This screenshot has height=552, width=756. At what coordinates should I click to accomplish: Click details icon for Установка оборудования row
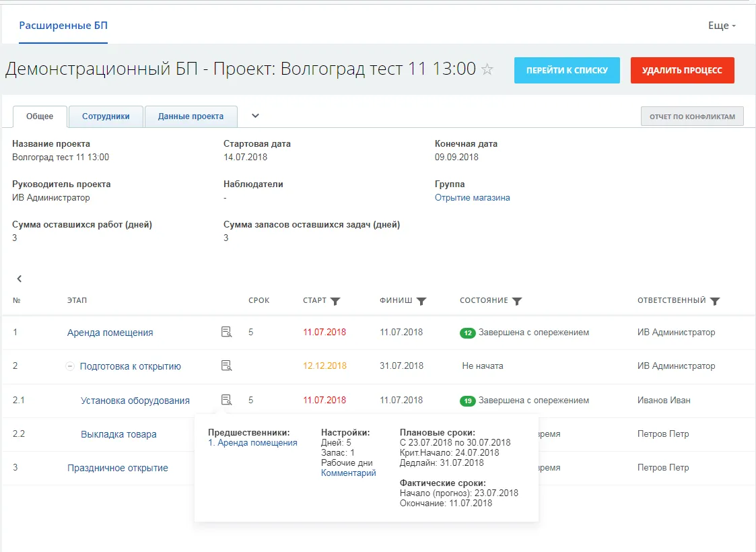(x=227, y=400)
